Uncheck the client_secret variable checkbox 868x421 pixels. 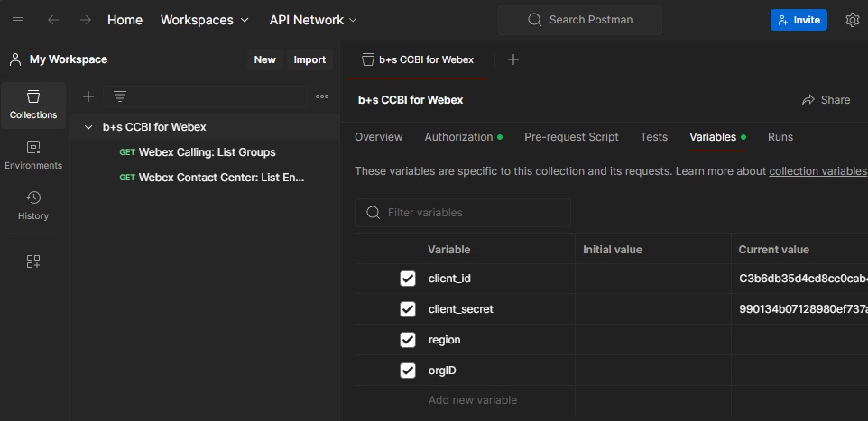coord(408,308)
